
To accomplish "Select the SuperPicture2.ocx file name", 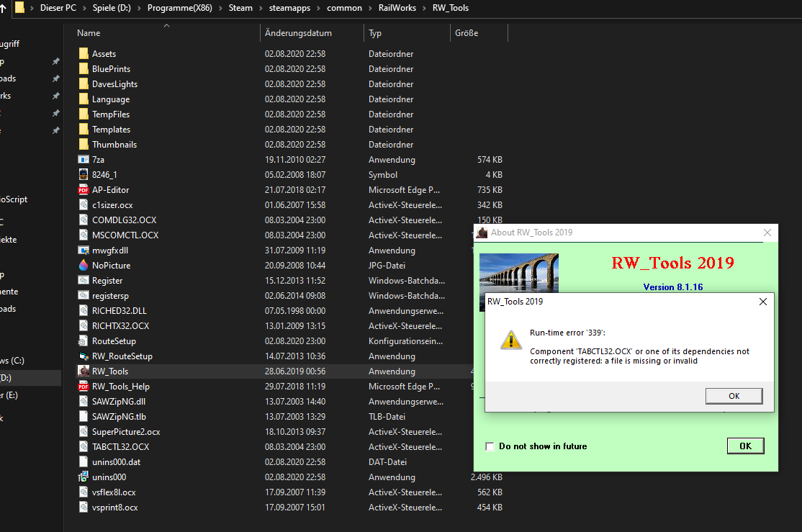I will [x=126, y=432].
